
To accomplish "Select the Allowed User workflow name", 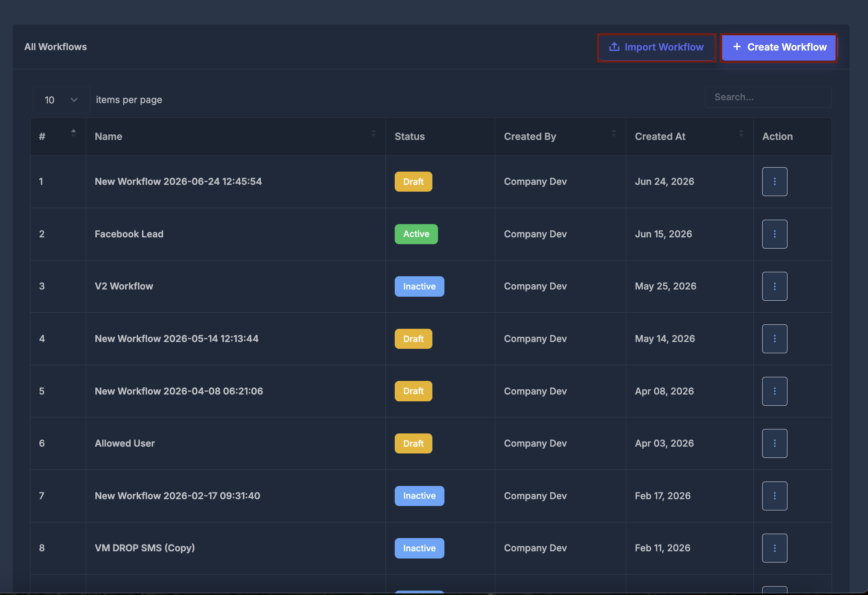I will point(125,443).
